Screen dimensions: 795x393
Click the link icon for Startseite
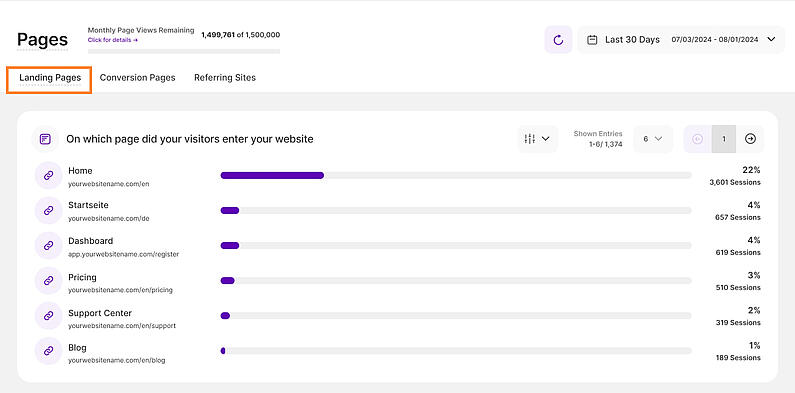coord(48,210)
